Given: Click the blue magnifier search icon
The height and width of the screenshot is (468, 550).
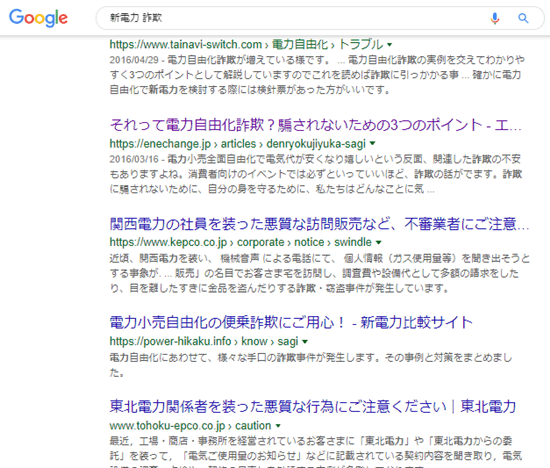Looking at the screenshot, I should pyautogui.click(x=523, y=18).
